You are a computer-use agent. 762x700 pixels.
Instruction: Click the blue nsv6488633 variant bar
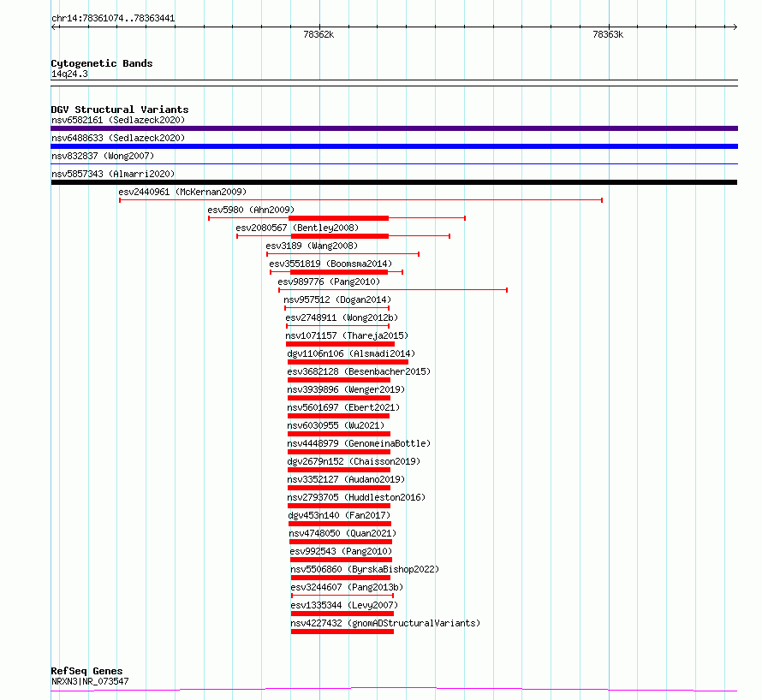pos(394,146)
